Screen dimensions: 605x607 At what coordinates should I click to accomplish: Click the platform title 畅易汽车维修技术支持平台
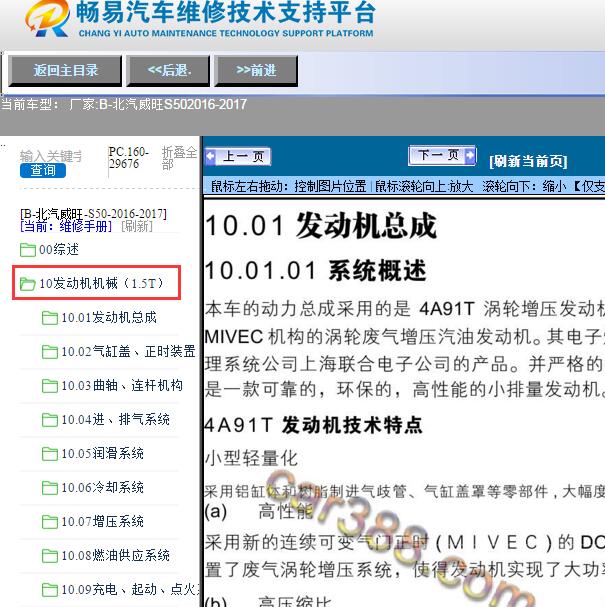pos(226,13)
